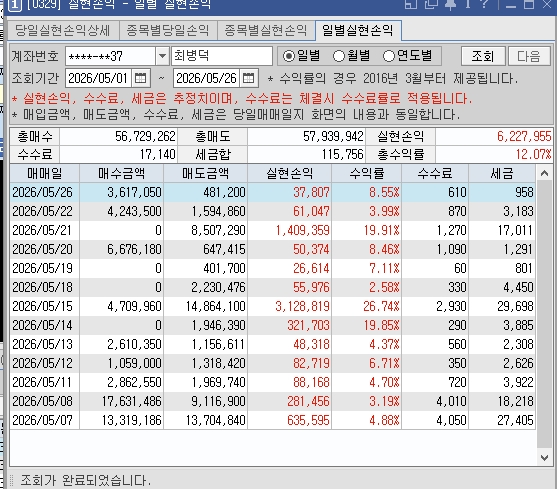Click the 조회 search button
This screenshot has width=557, height=489.
(483, 56)
